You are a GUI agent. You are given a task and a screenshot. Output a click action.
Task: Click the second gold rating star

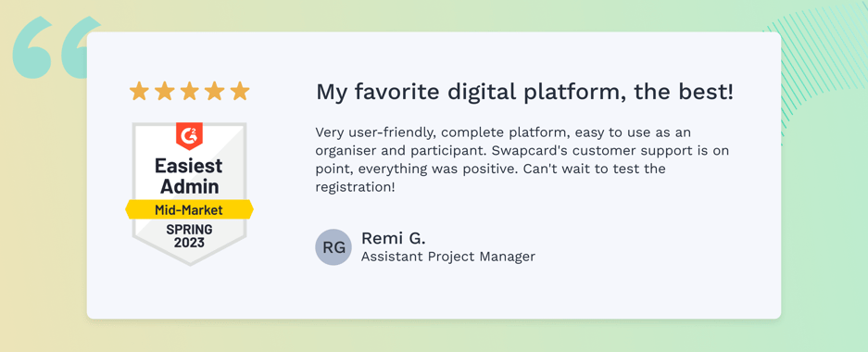(x=164, y=92)
